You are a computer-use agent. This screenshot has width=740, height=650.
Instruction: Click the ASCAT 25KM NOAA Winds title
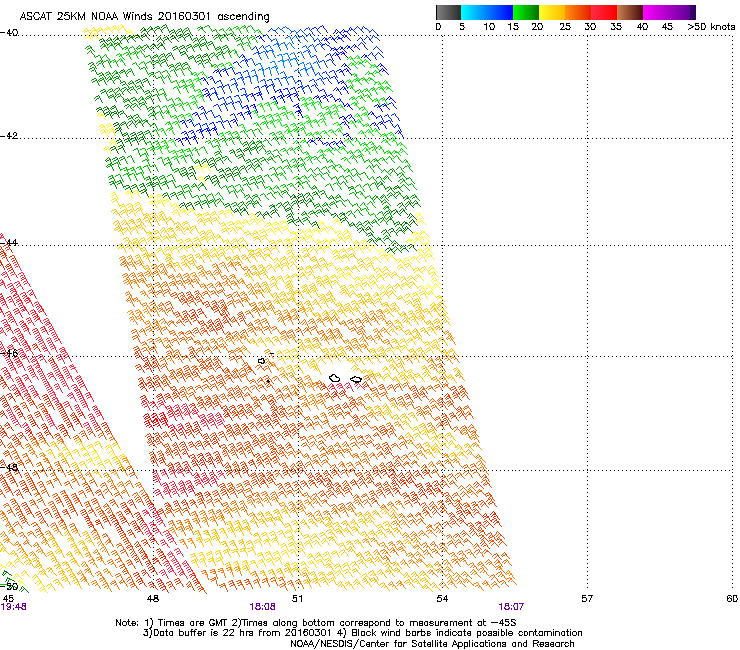pos(144,16)
